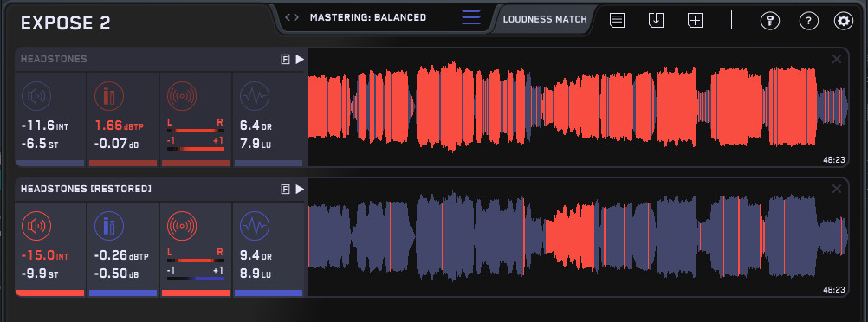Click the 9.4 DR value
Viewport: 868px width, 322px height.
(256, 256)
